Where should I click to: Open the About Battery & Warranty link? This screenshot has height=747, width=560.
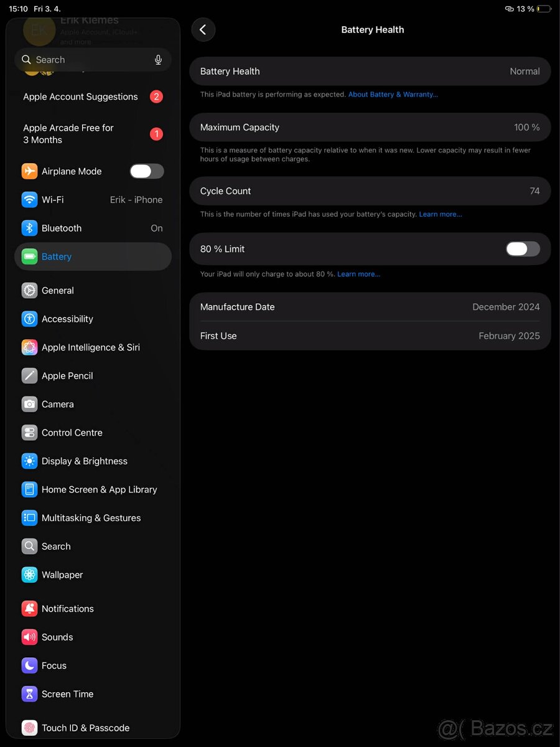(x=393, y=94)
